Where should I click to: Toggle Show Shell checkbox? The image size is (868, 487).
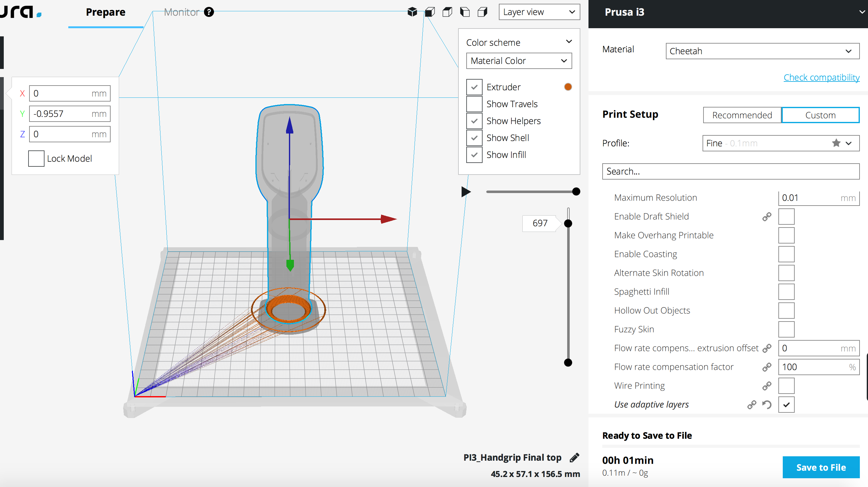tap(474, 138)
